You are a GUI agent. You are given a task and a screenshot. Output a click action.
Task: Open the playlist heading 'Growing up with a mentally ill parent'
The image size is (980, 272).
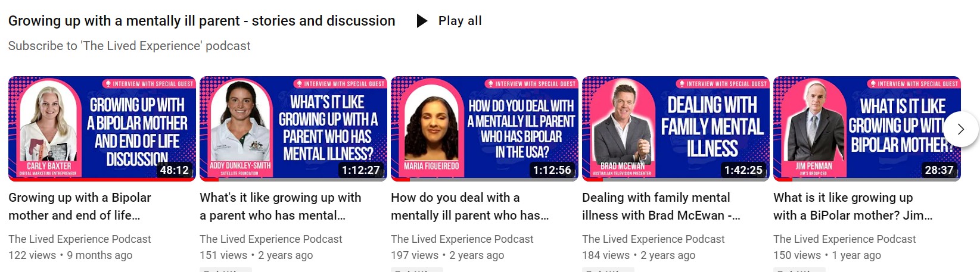click(x=201, y=21)
